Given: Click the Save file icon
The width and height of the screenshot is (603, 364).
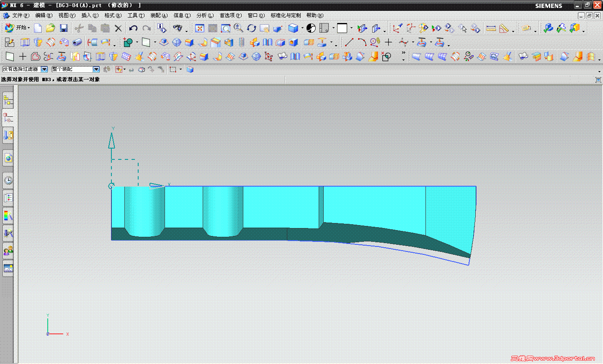Looking at the screenshot, I should [x=64, y=28].
